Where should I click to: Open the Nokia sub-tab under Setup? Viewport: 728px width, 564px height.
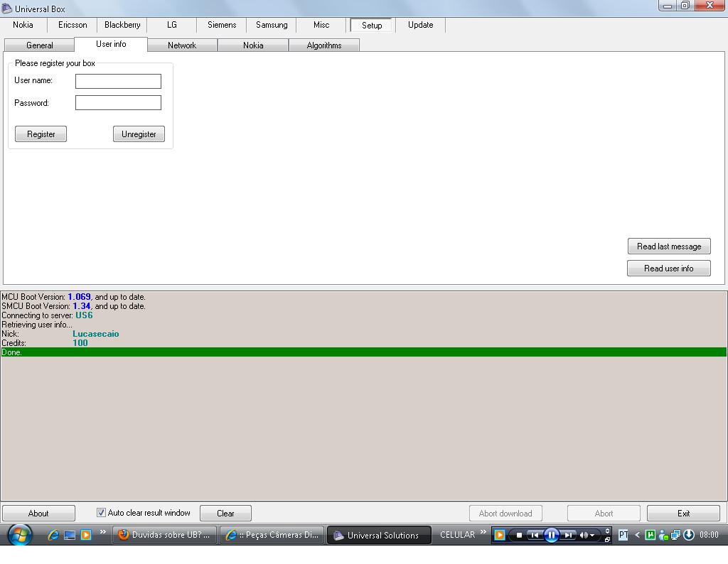pyautogui.click(x=253, y=45)
